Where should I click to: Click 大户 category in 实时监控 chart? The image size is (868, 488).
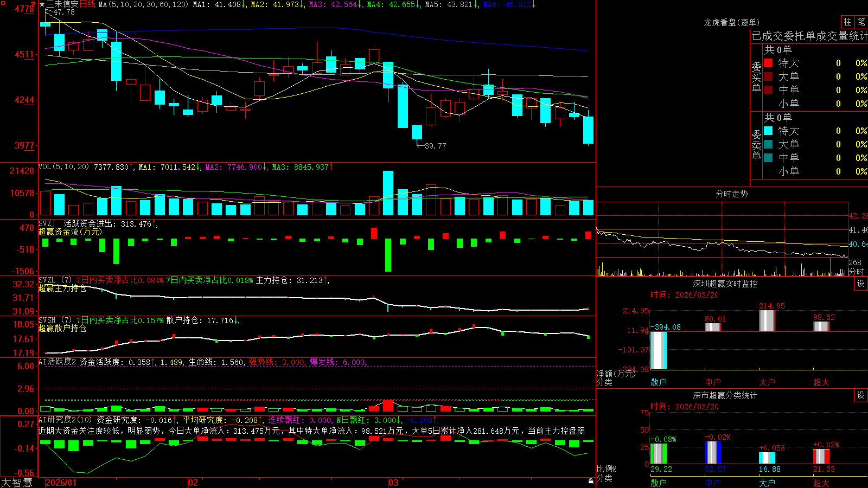(x=767, y=382)
